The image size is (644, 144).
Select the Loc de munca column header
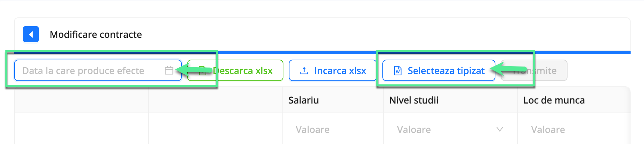[554, 100]
